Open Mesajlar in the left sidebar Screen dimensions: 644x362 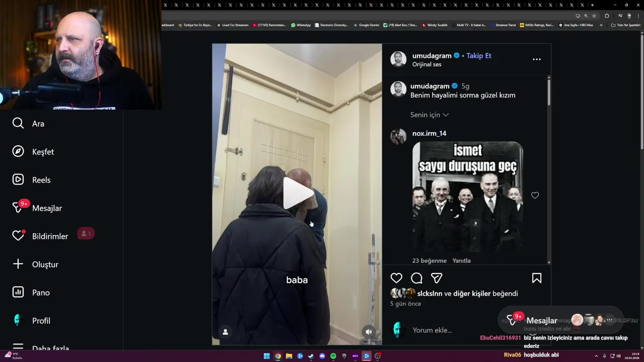tap(37, 208)
